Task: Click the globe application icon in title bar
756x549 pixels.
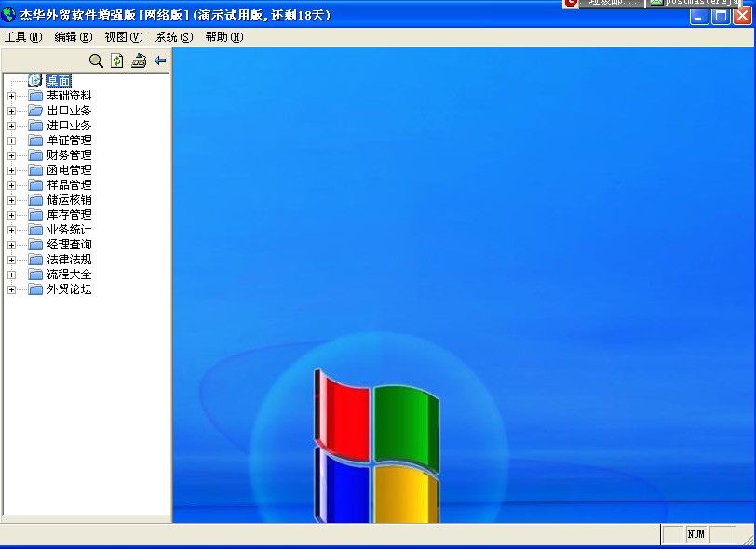Action: click(x=8, y=15)
